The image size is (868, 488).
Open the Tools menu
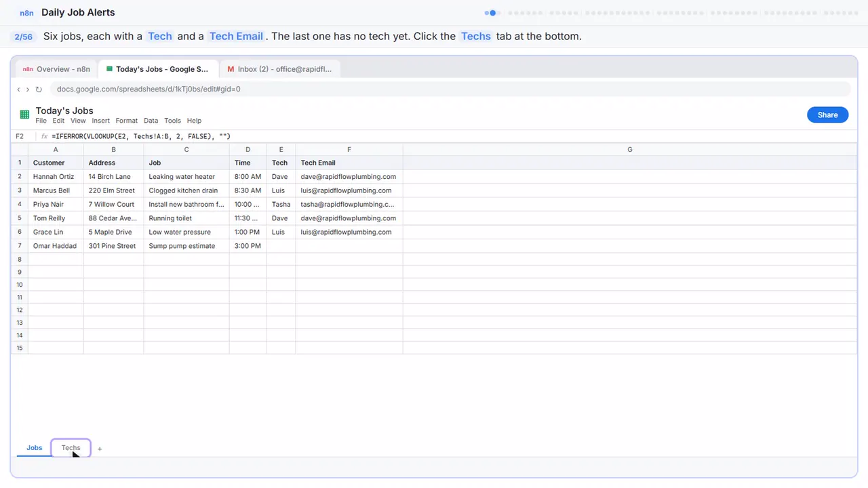point(173,121)
